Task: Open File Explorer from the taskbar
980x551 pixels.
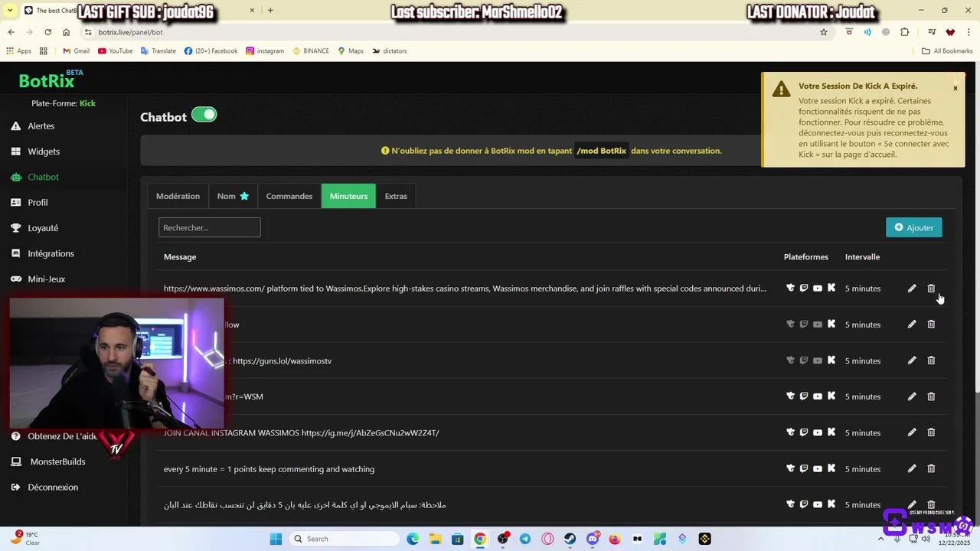Action: 435,539
